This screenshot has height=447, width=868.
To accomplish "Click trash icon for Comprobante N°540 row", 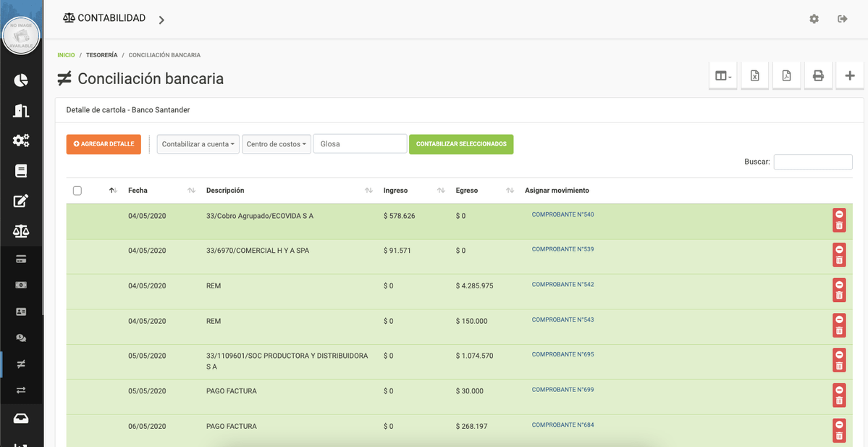I will [839, 226].
